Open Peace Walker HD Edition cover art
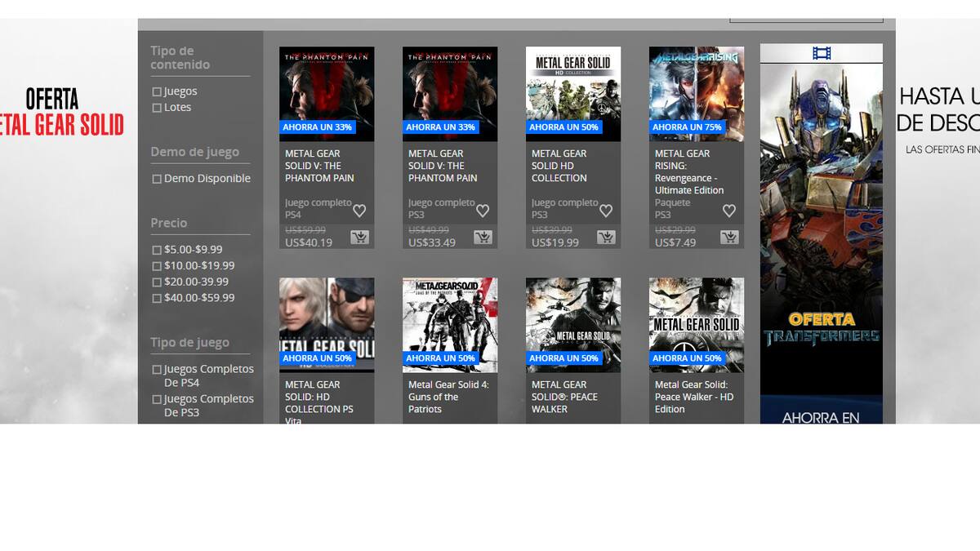 (697, 325)
